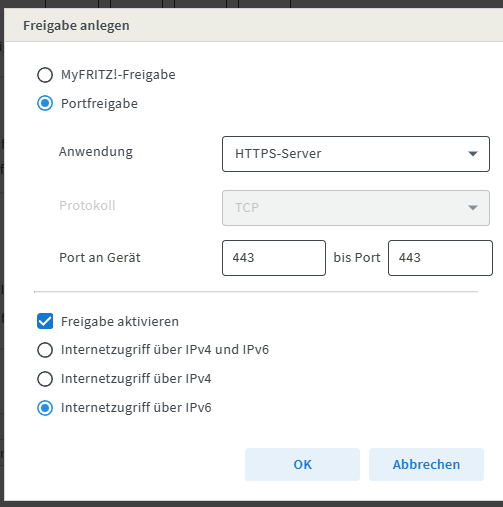Click the Port an Gerät label text
The image size is (503, 507).
tap(100, 258)
